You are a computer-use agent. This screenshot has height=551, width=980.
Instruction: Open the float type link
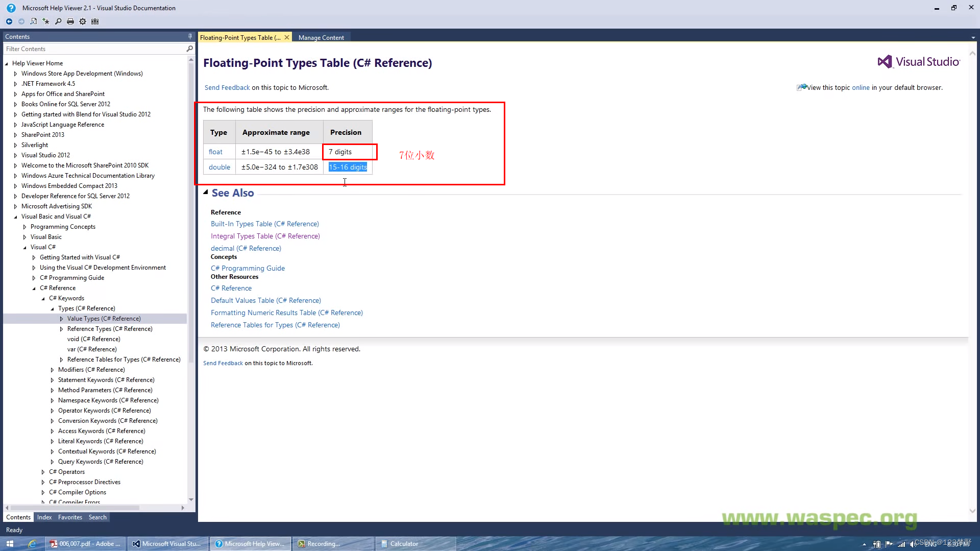(x=215, y=152)
